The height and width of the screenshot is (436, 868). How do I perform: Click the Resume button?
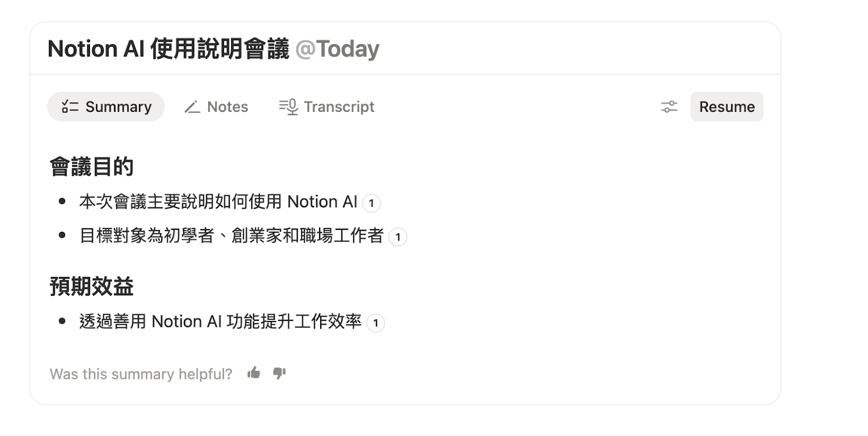coord(727,106)
